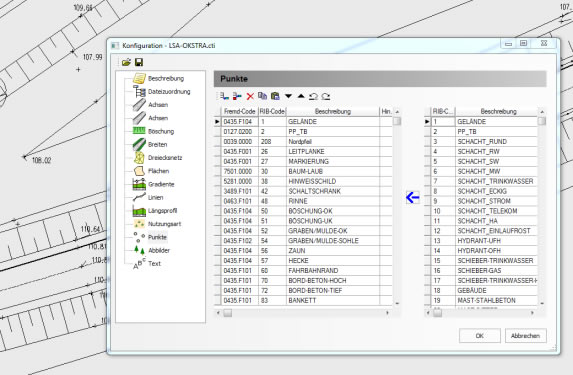Select Nutzungsart in the tree
The image size is (573, 375).
(x=164, y=224)
